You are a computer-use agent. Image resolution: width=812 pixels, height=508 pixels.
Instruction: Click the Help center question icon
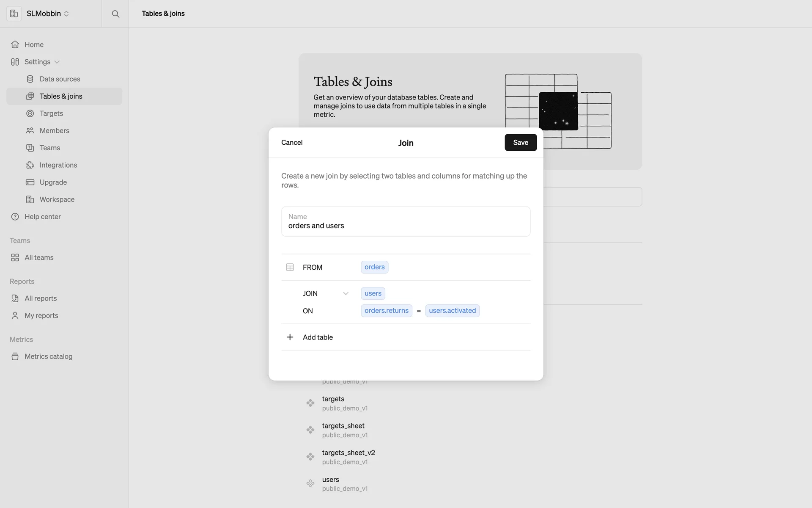pos(15,217)
